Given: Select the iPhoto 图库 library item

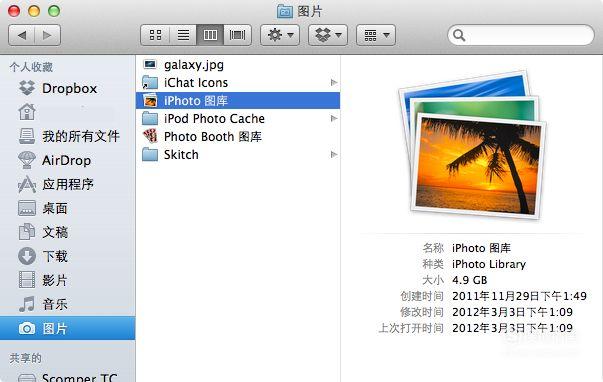Looking at the screenshot, I should (x=238, y=100).
